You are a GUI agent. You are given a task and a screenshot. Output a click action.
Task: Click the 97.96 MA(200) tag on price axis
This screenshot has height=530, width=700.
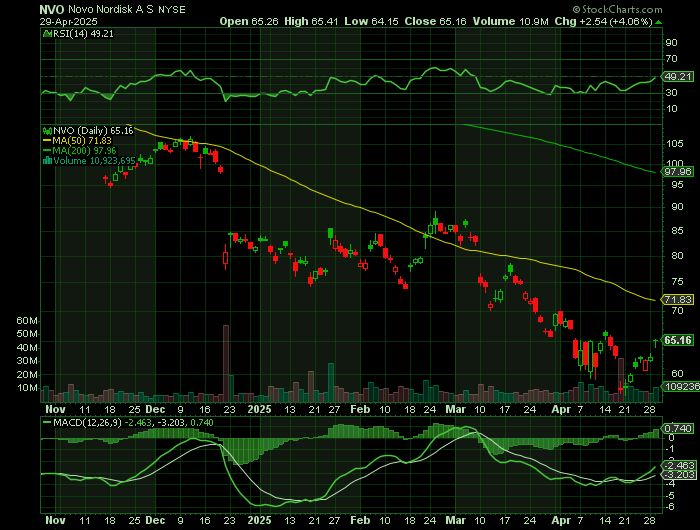678,172
